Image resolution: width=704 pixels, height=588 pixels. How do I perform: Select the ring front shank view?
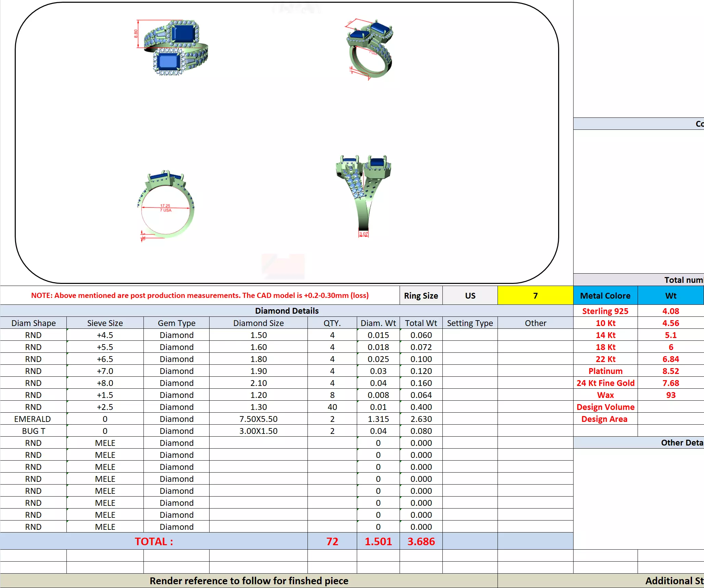point(364,195)
